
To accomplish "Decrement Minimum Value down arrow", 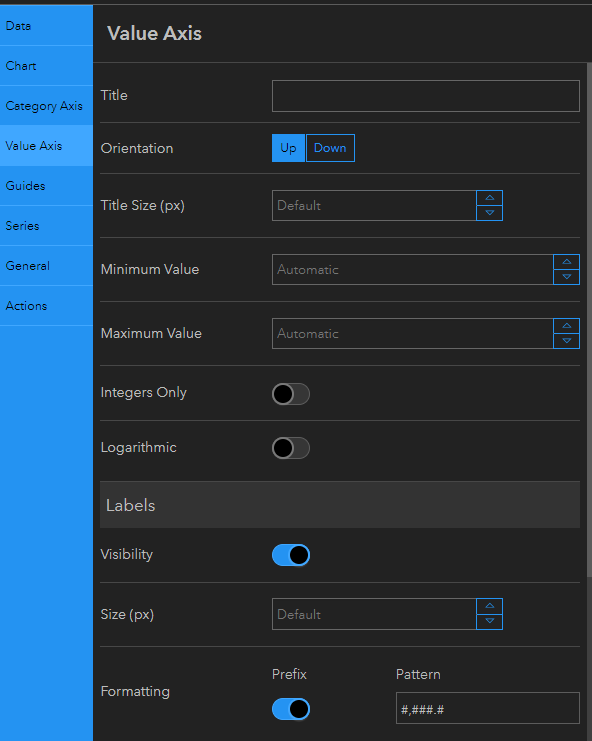I will [566, 277].
